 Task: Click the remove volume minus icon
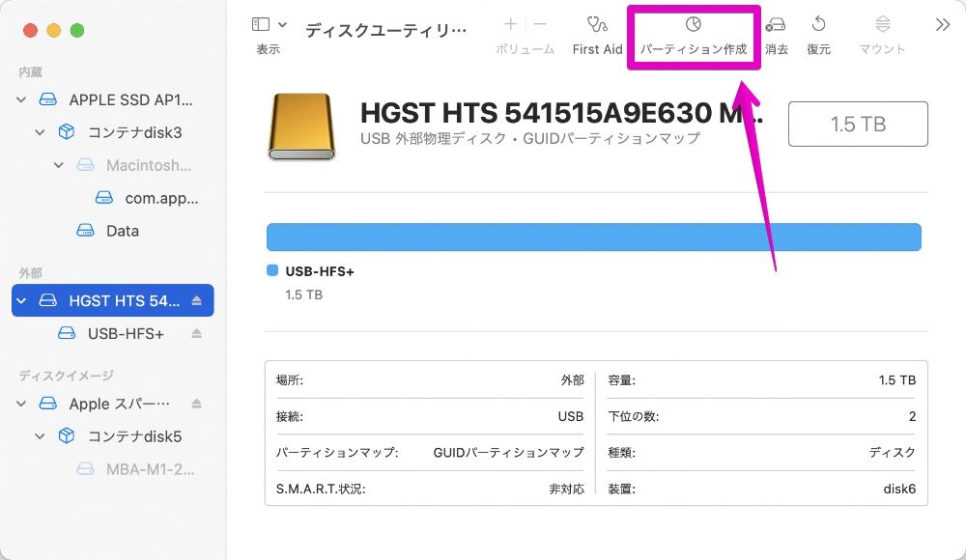click(x=540, y=24)
